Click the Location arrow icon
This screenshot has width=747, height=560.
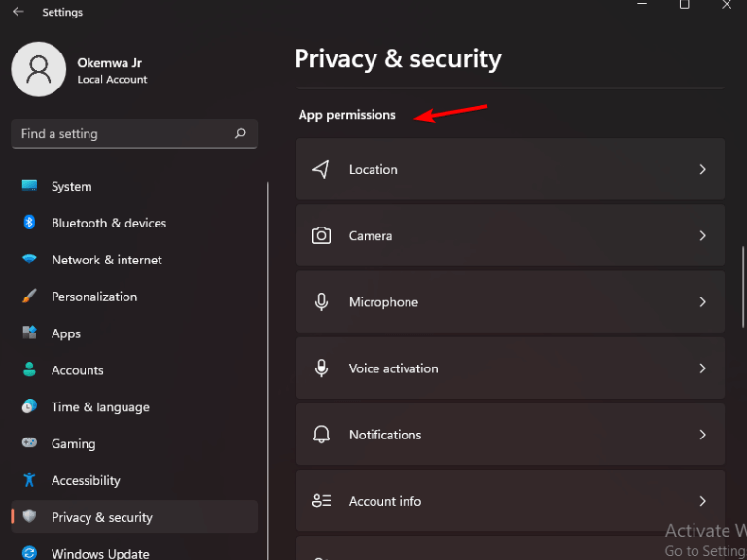321,169
